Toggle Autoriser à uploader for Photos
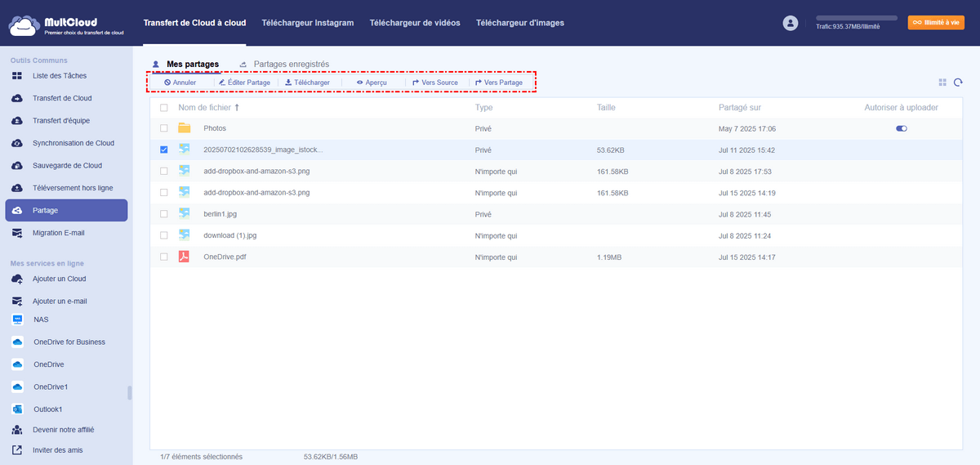 (x=902, y=128)
